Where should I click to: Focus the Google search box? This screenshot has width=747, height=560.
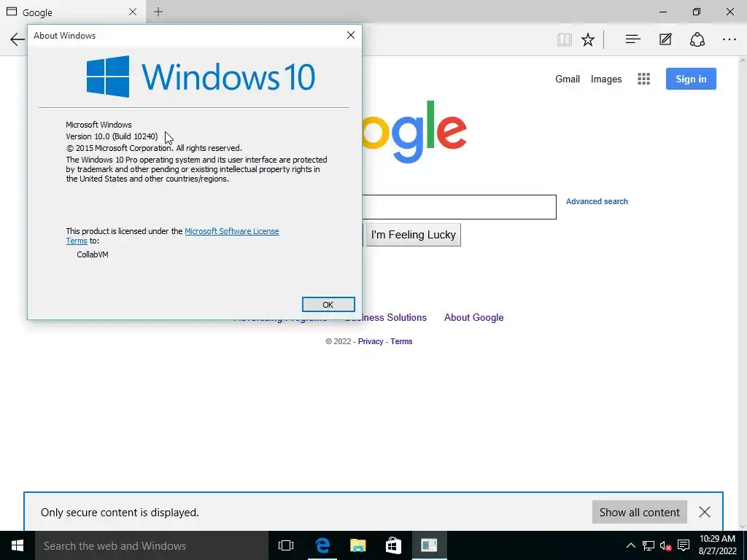click(x=459, y=207)
